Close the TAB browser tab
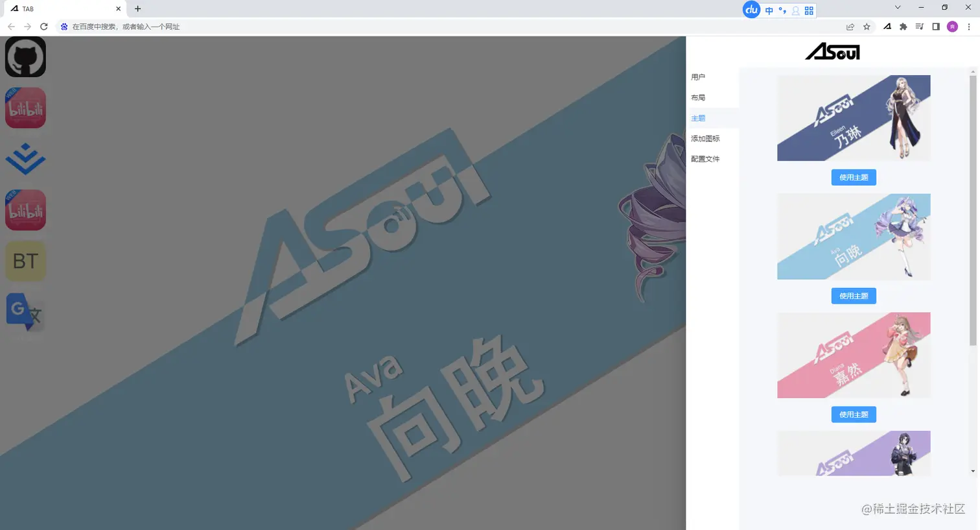Image resolution: width=980 pixels, height=530 pixels. tap(118, 9)
